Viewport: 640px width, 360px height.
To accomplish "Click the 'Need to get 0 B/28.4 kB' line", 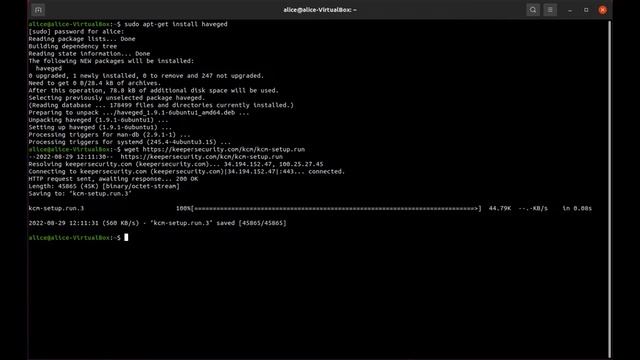I will (94, 83).
